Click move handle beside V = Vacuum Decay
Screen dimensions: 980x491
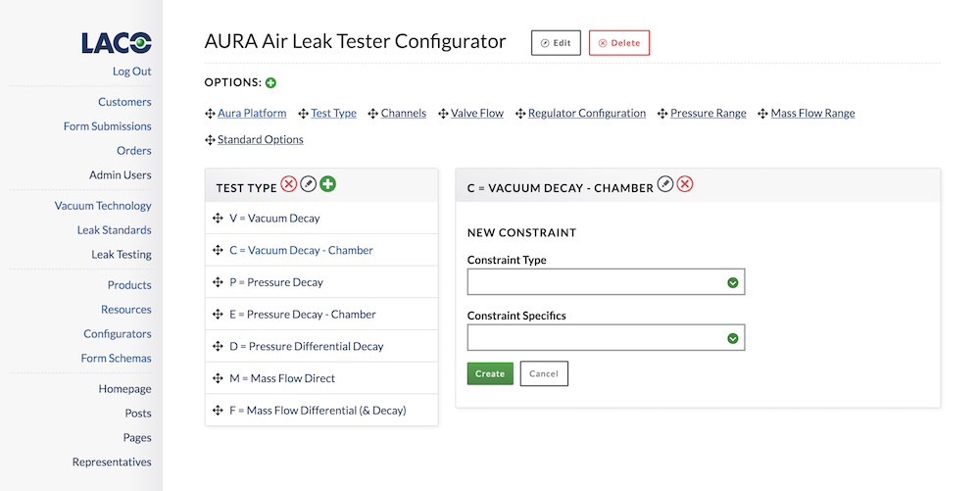pyautogui.click(x=218, y=218)
